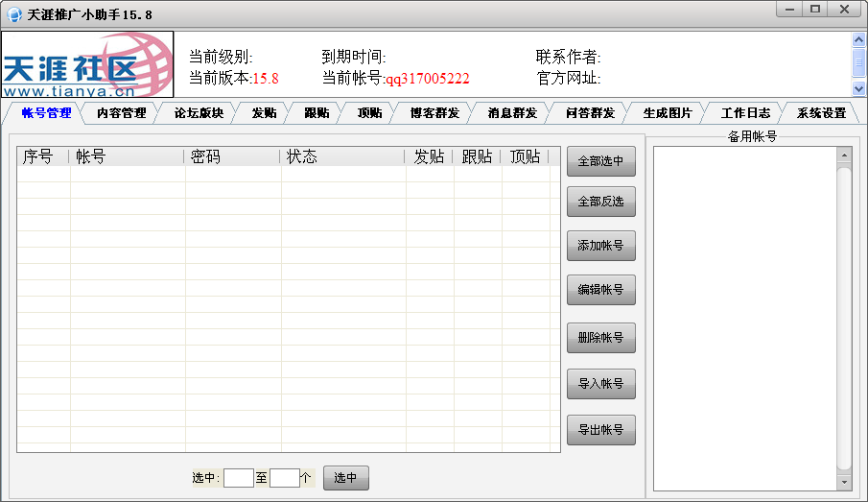This screenshot has width=868, height=502.
Task: Click the version number 15.8
Action: click(x=266, y=79)
